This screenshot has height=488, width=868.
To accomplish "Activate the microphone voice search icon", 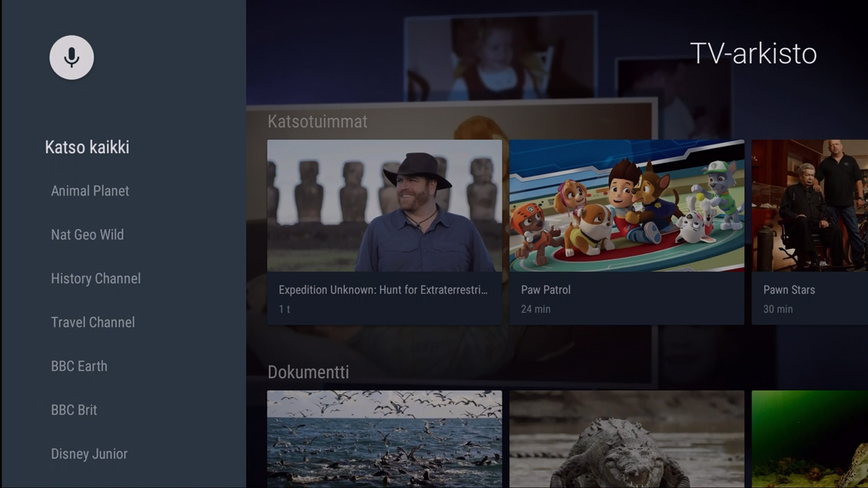I will [72, 58].
